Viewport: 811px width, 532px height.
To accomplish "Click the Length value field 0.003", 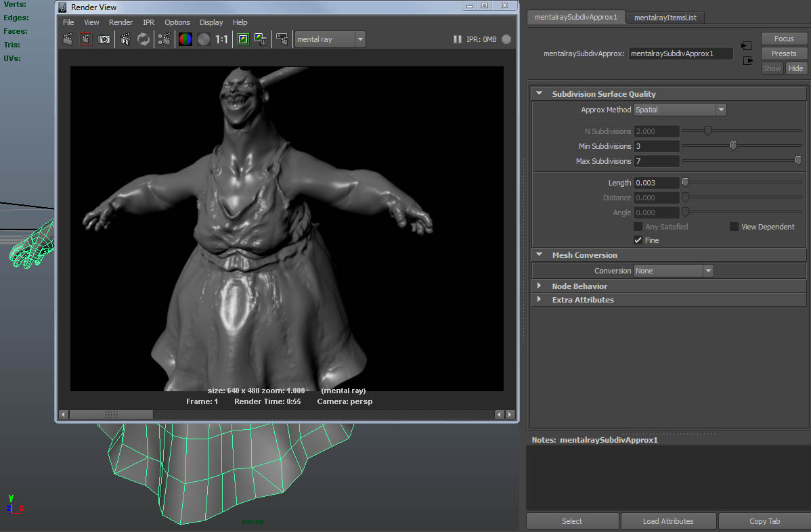I will 657,183.
